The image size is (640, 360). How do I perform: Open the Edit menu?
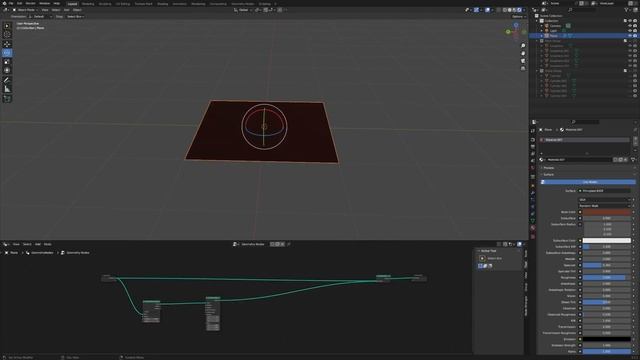20,3
